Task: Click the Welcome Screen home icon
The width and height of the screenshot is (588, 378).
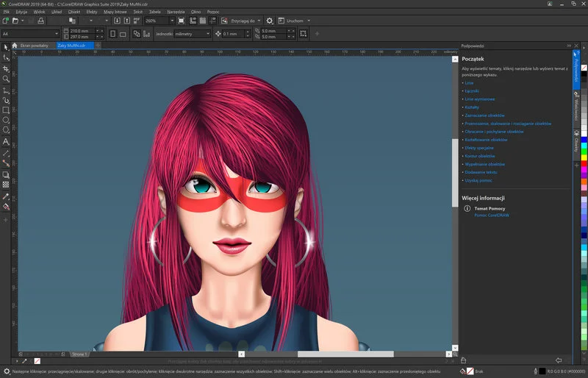Action: click(15, 46)
